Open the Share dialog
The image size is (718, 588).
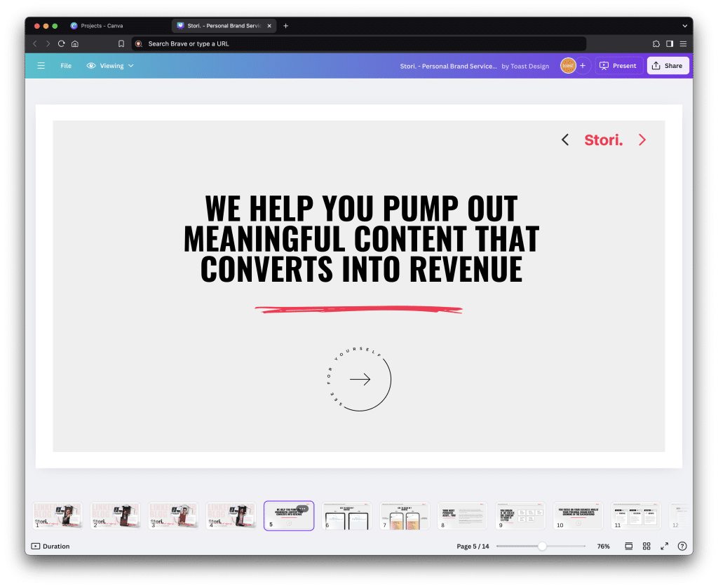point(667,65)
